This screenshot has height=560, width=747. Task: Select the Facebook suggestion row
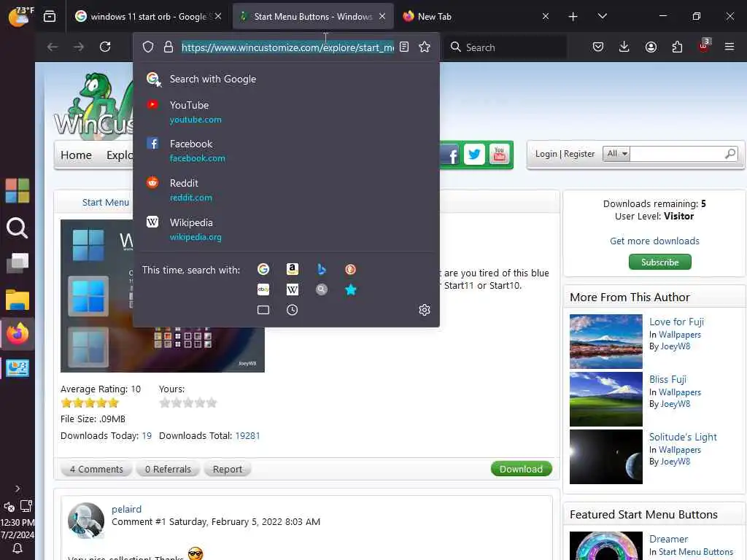click(x=286, y=150)
